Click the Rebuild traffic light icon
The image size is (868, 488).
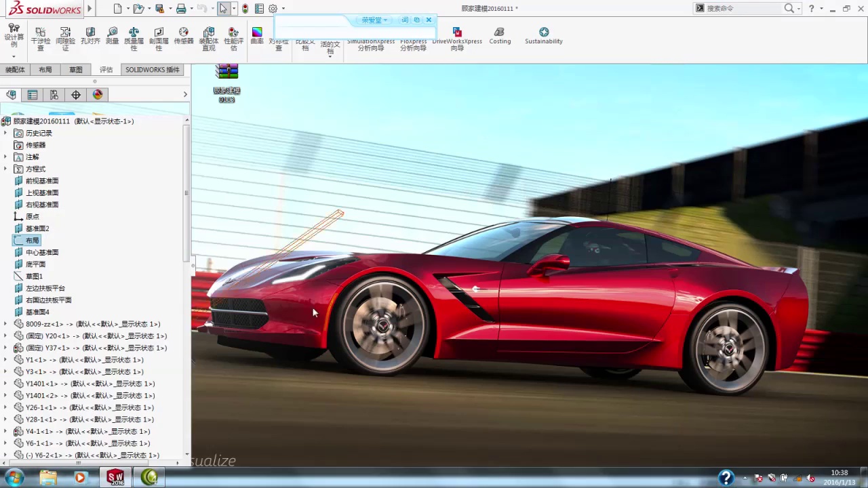(245, 9)
